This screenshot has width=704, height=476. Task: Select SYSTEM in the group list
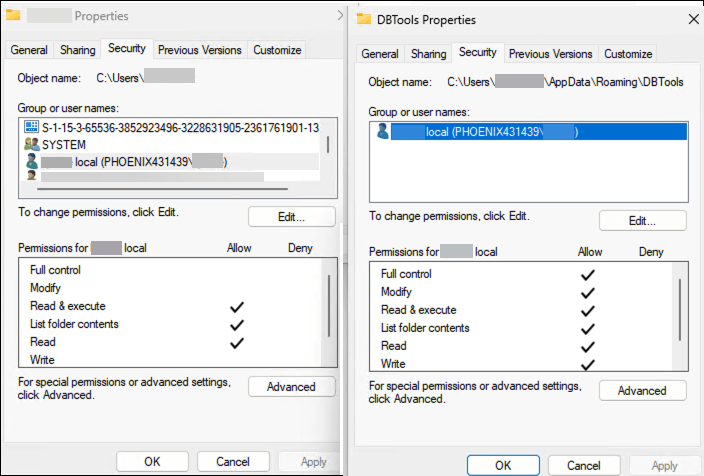click(63, 145)
